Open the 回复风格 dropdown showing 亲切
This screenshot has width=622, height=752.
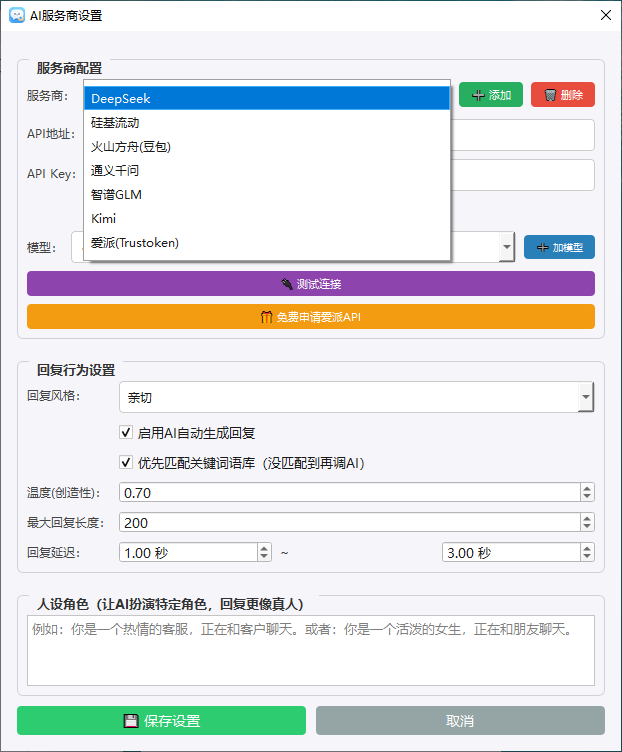pyautogui.click(x=356, y=397)
